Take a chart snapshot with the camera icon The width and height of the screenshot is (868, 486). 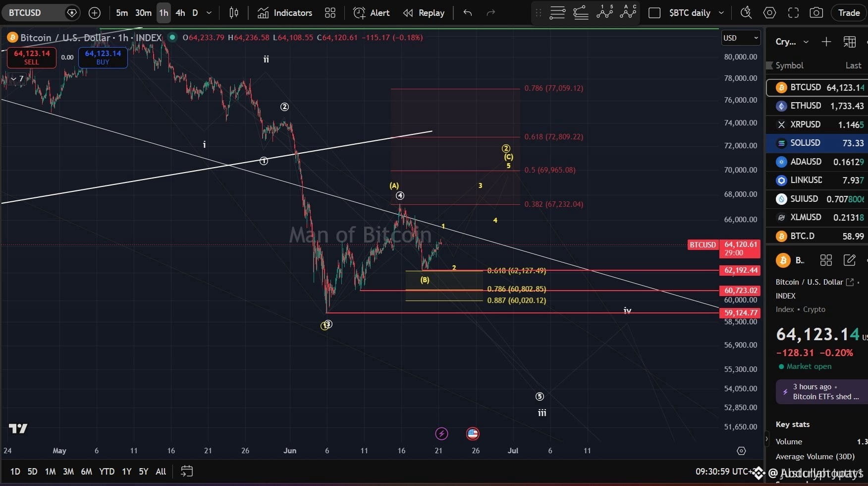[x=816, y=13]
